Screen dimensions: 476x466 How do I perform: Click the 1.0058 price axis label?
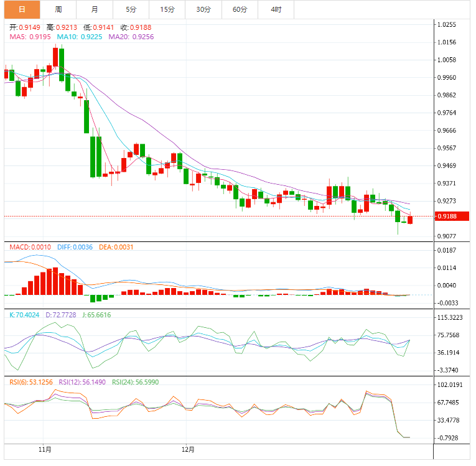447,60
